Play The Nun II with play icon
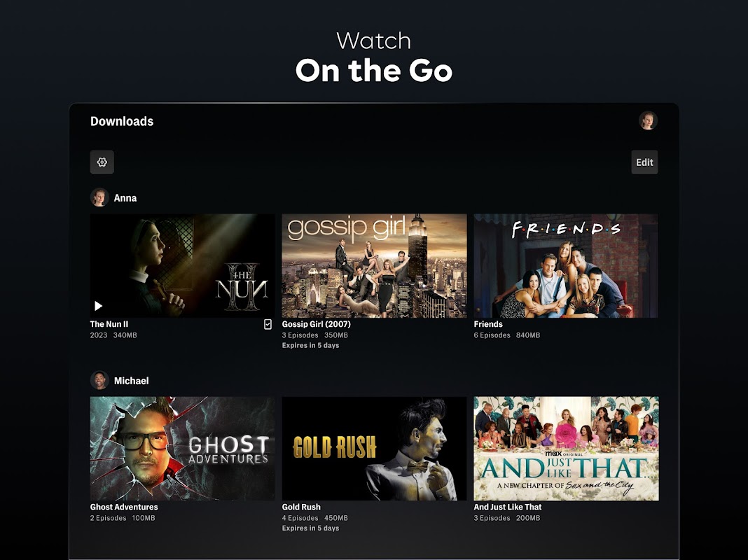Image resolution: width=748 pixels, height=560 pixels. coord(98,305)
